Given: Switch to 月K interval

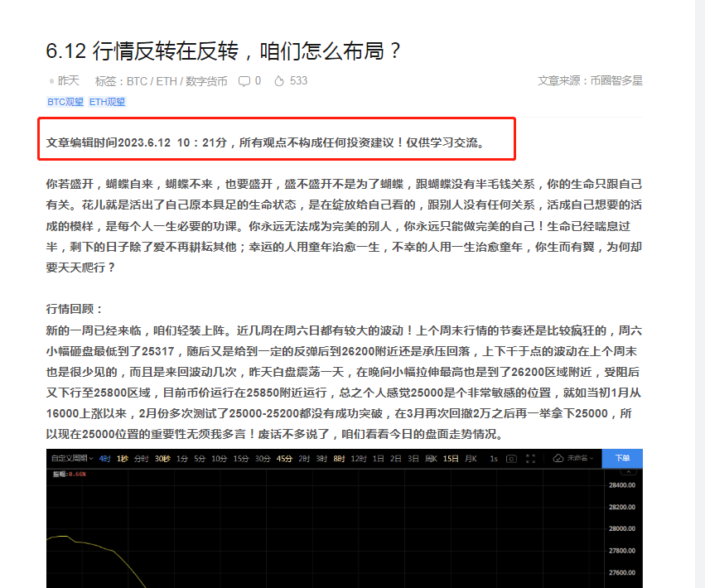Looking at the screenshot, I should [x=471, y=459].
